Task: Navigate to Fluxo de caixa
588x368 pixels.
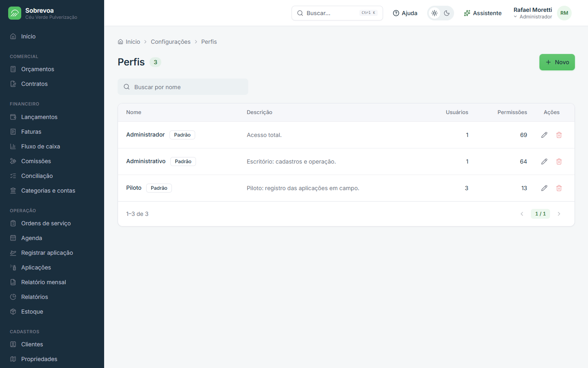Action: point(52,146)
